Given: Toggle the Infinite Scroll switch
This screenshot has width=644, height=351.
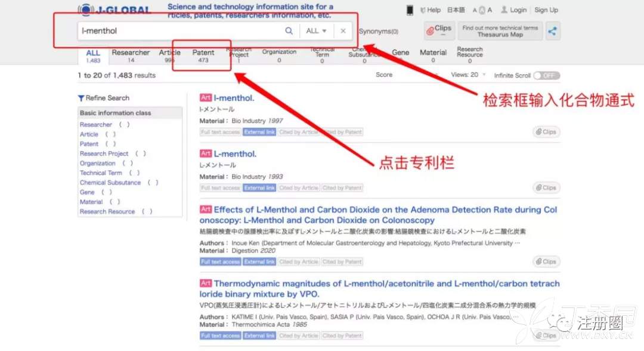Looking at the screenshot, I should point(546,75).
